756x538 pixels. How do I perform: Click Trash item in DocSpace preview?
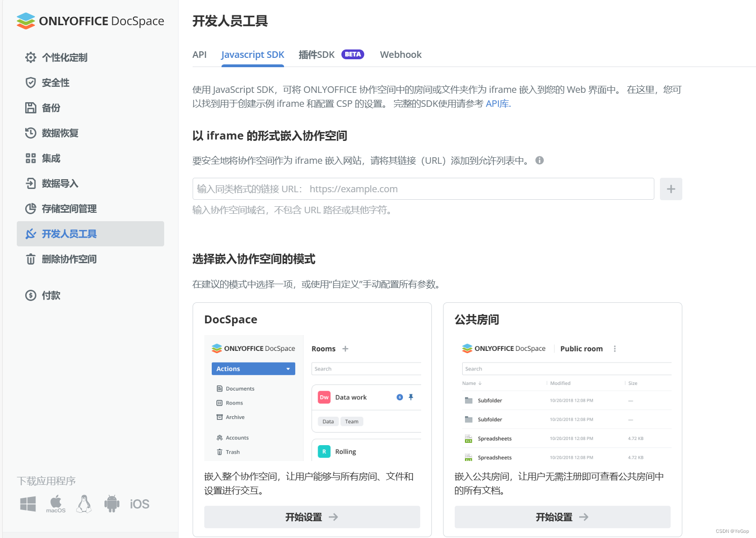[229, 452]
